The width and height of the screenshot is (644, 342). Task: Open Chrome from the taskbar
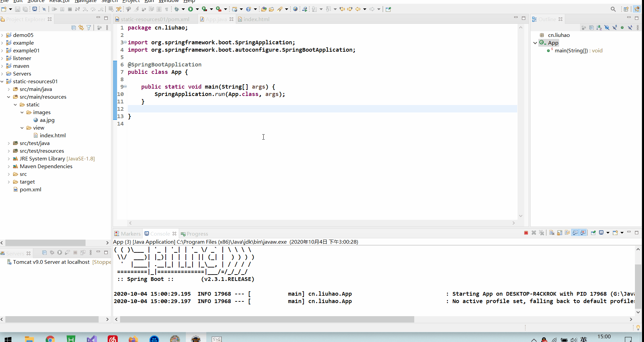(x=50, y=339)
